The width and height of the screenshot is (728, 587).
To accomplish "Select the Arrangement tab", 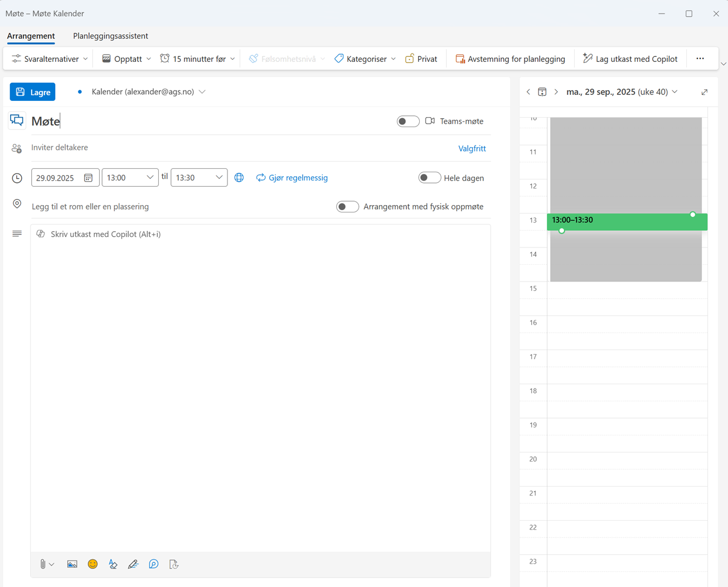I will point(31,36).
